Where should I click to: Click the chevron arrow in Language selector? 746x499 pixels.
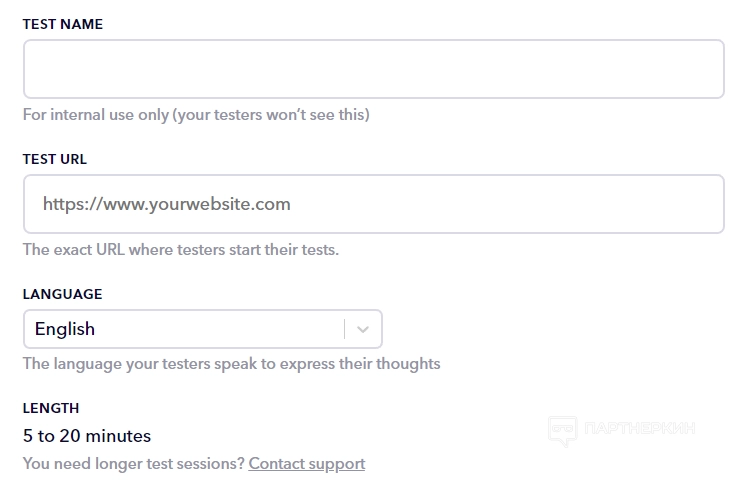[x=363, y=329]
